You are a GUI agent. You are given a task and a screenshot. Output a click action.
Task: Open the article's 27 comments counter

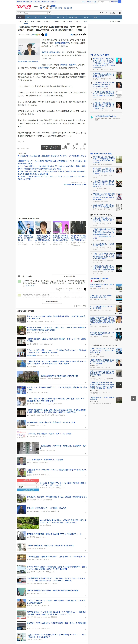click(x=33, y=35)
